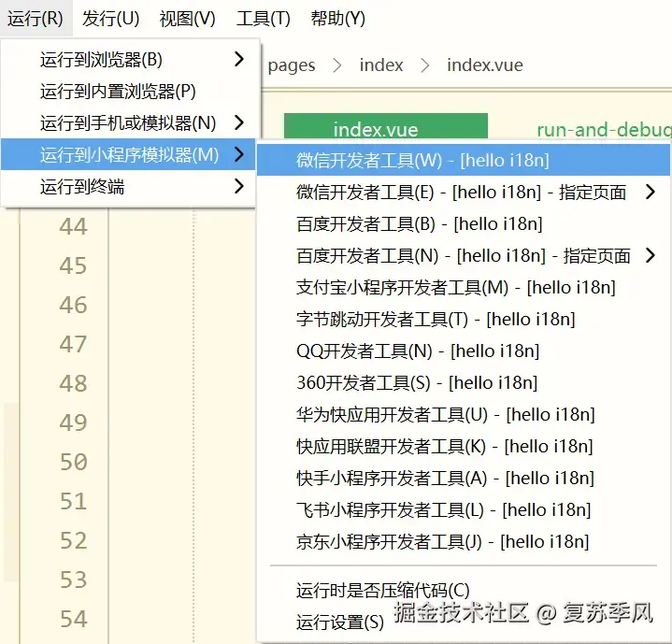Open the 运行(R) menu
672x644 pixels.
36,19
